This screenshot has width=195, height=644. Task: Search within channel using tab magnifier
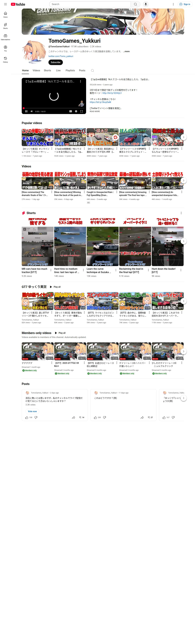(92, 71)
